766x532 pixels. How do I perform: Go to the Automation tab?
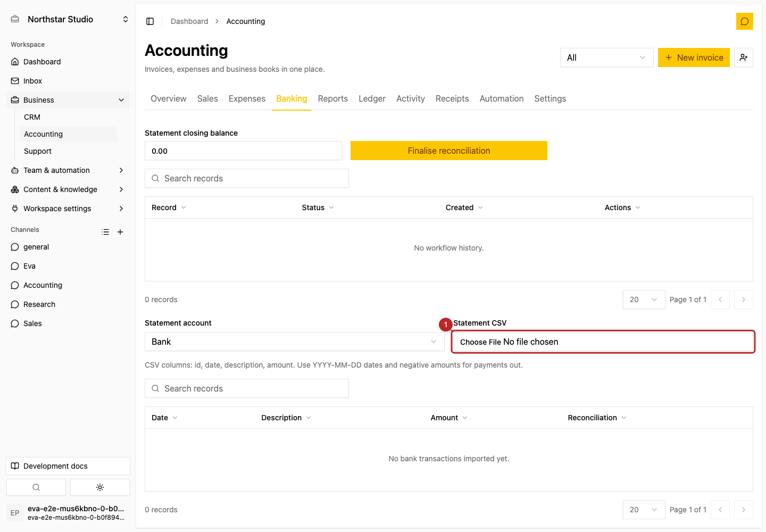pos(502,99)
